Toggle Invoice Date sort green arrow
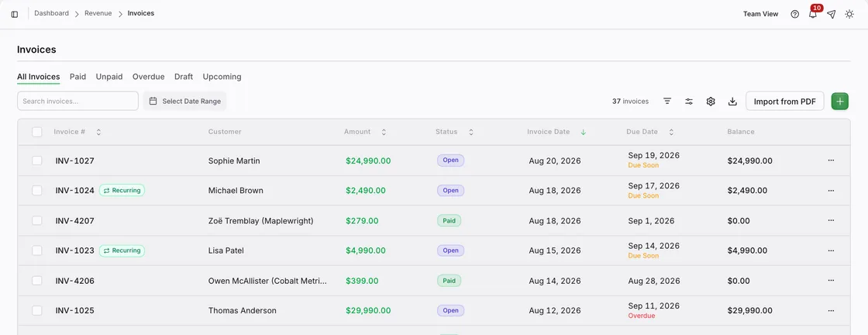This screenshot has height=335, width=868. (x=583, y=132)
